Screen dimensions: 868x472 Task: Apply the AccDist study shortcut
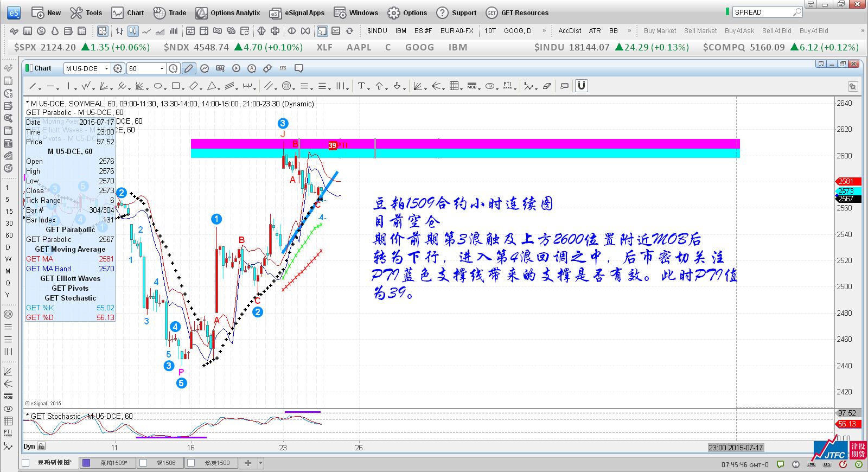click(570, 31)
